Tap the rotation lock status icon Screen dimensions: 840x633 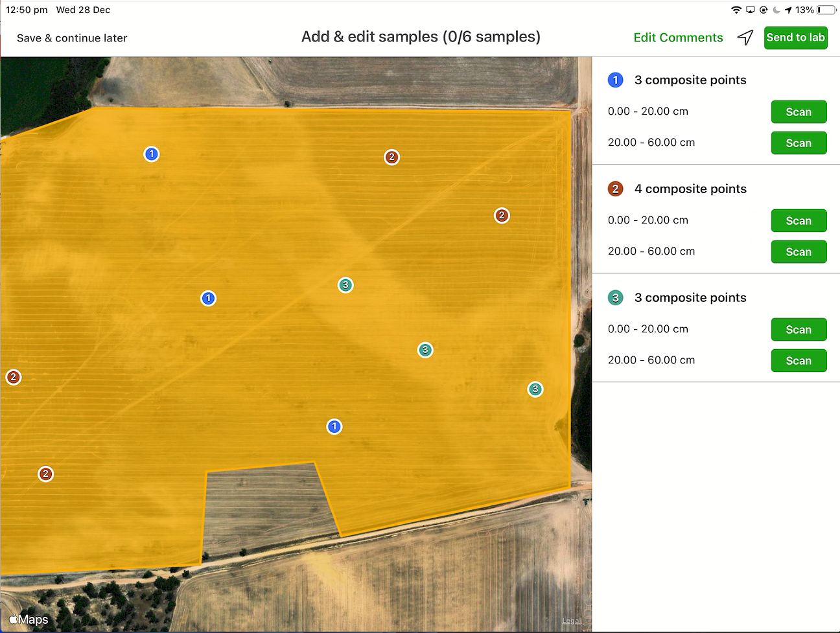click(x=764, y=10)
